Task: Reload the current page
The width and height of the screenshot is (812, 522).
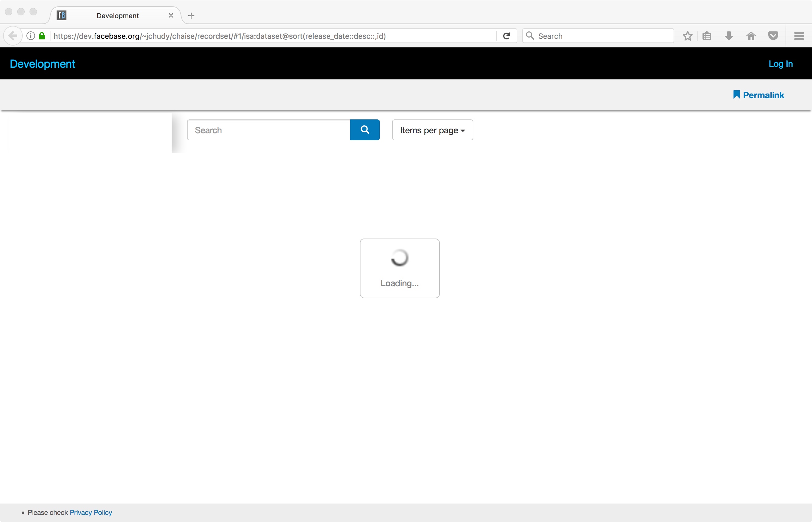Action: (507, 36)
